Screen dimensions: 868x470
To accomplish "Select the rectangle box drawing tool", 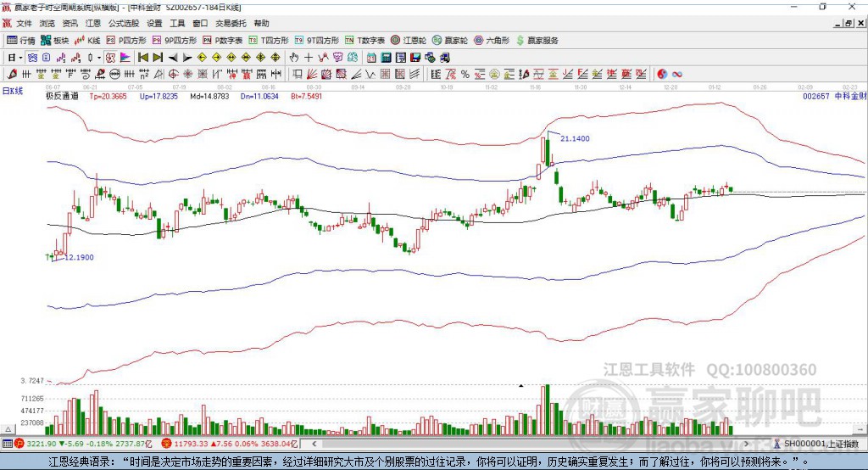I will click(x=298, y=75).
